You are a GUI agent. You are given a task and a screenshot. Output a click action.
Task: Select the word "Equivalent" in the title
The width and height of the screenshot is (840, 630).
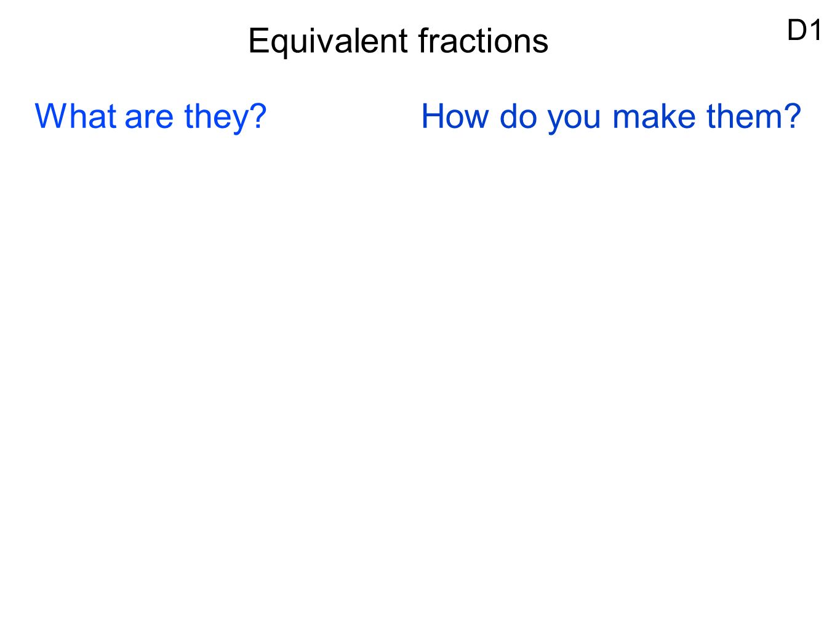point(328,42)
